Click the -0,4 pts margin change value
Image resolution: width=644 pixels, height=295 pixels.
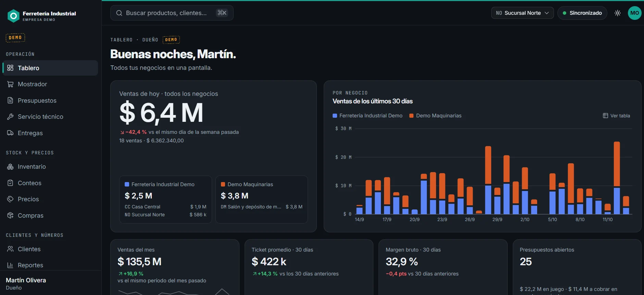point(396,274)
